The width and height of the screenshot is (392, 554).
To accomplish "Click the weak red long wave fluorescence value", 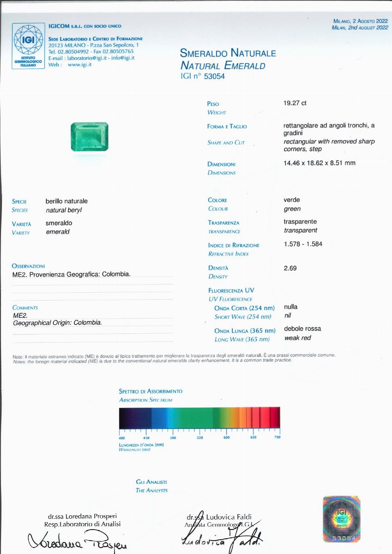I will (x=297, y=338).
